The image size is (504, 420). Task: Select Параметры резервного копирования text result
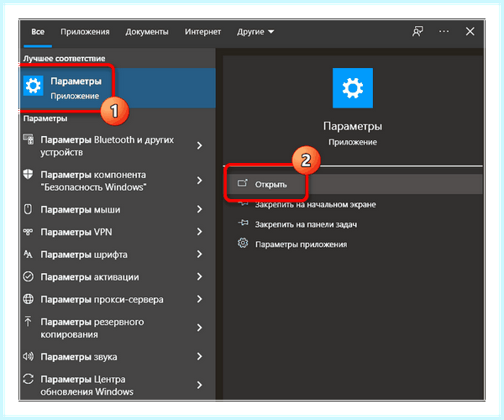pyautogui.click(x=92, y=328)
